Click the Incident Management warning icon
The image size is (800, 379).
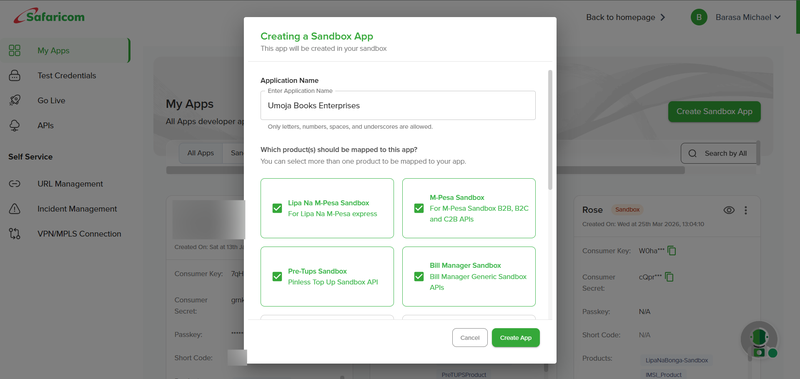[15, 209]
